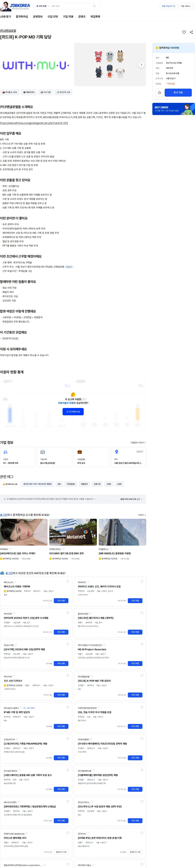Favorite this posting with the heart icon

click(184, 32)
